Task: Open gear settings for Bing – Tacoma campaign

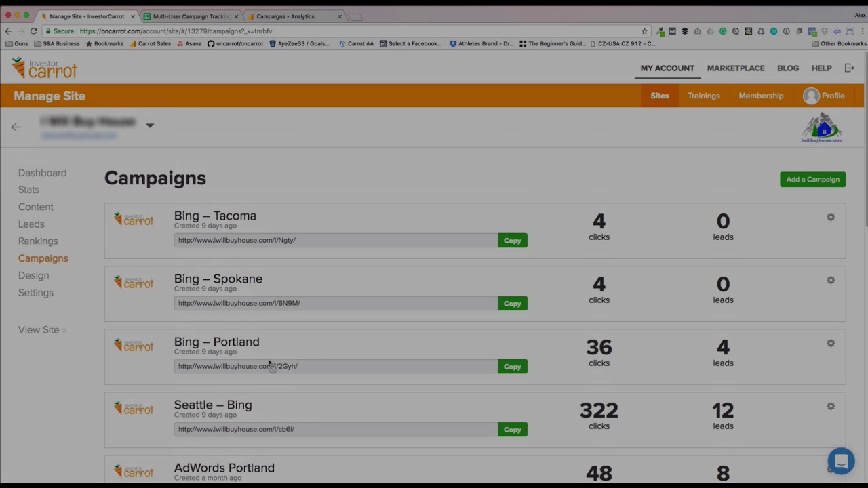Action: 831,217
